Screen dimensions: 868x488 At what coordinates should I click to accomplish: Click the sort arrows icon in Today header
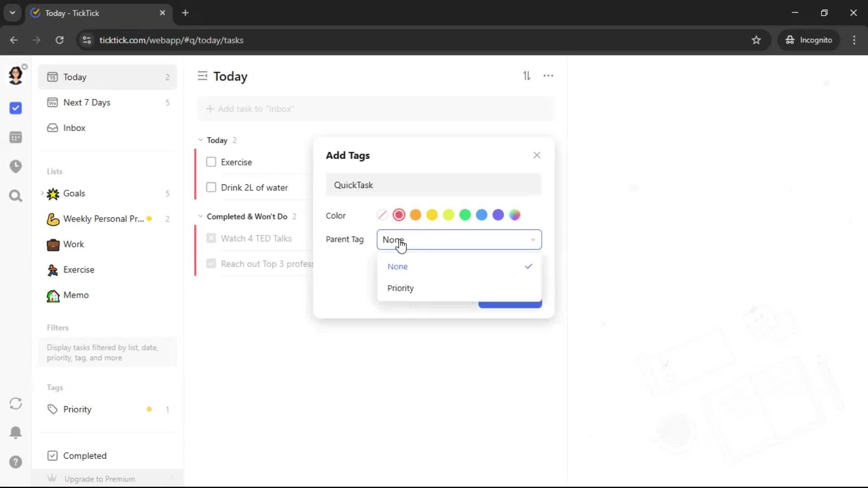pyautogui.click(x=527, y=76)
